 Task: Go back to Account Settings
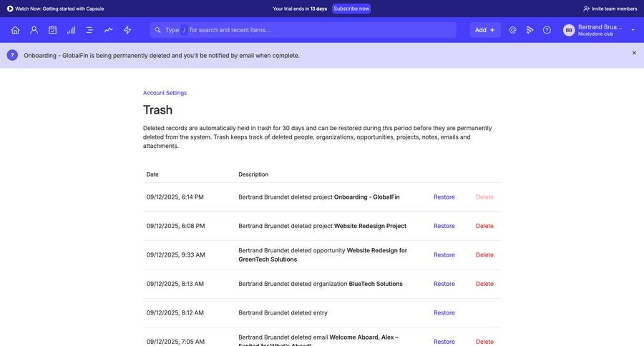tap(165, 93)
